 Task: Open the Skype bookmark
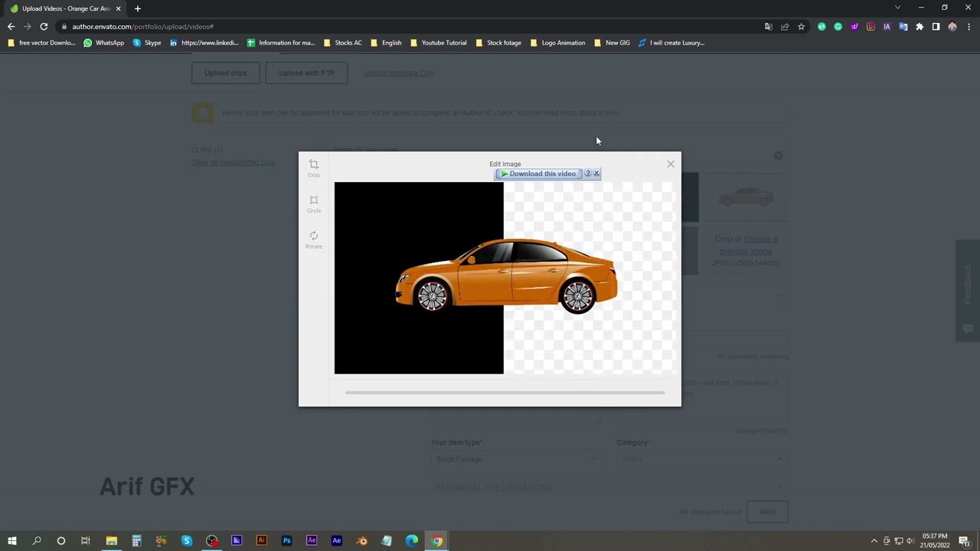point(147,43)
